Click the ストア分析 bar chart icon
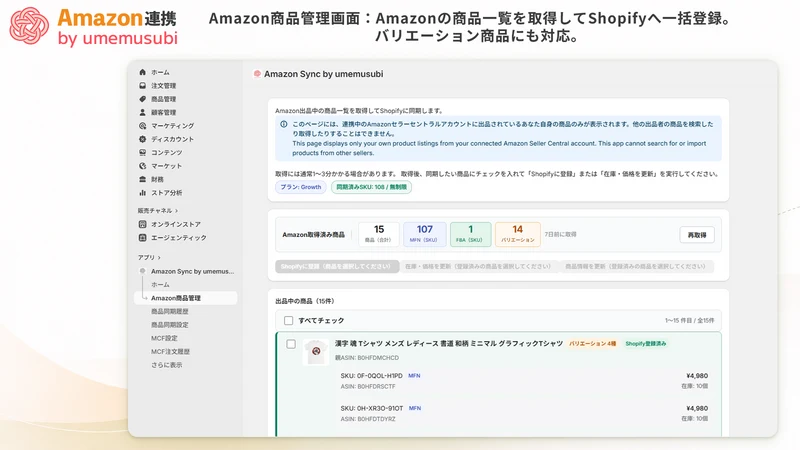The height and width of the screenshot is (450, 800). click(142, 193)
